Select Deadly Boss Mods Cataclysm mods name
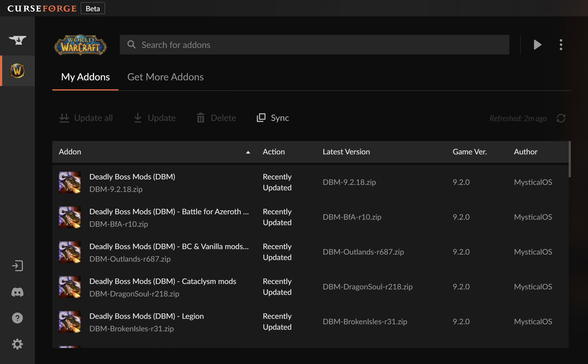The width and height of the screenshot is (588, 364). click(163, 281)
